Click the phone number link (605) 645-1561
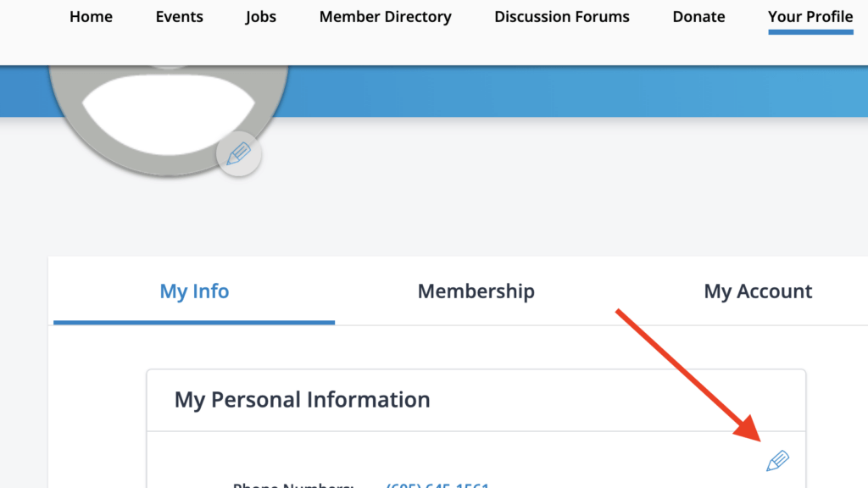 [x=435, y=485]
